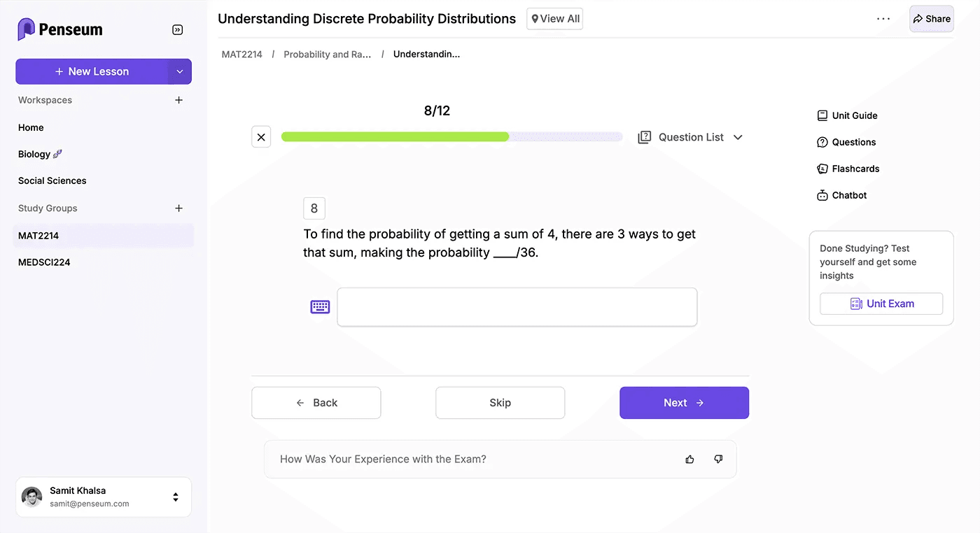Viewport: 980px width, 533px height.
Task: Click the quiz progress bar
Action: click(451, 136)
